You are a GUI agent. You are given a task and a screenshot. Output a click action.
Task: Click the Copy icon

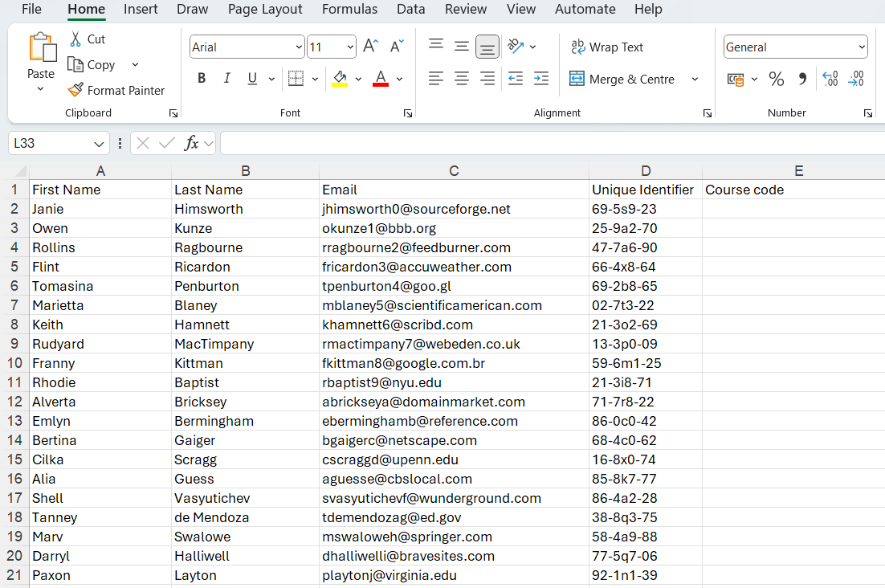tap(75, 64)
